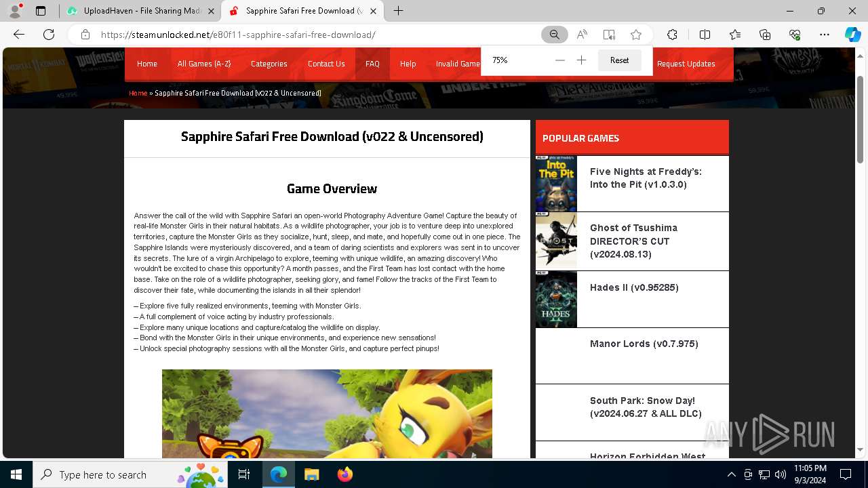Open Home in site navigation

(147, 64)
